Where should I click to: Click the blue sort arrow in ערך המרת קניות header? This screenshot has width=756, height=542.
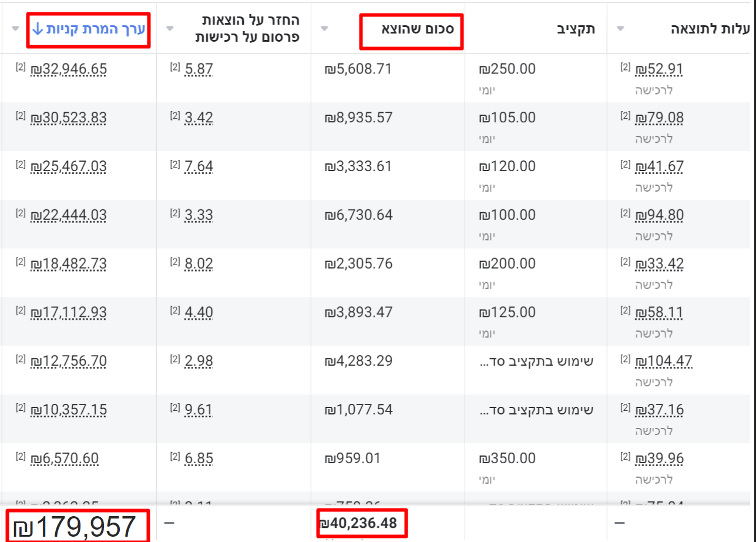(x=37, y=29)
